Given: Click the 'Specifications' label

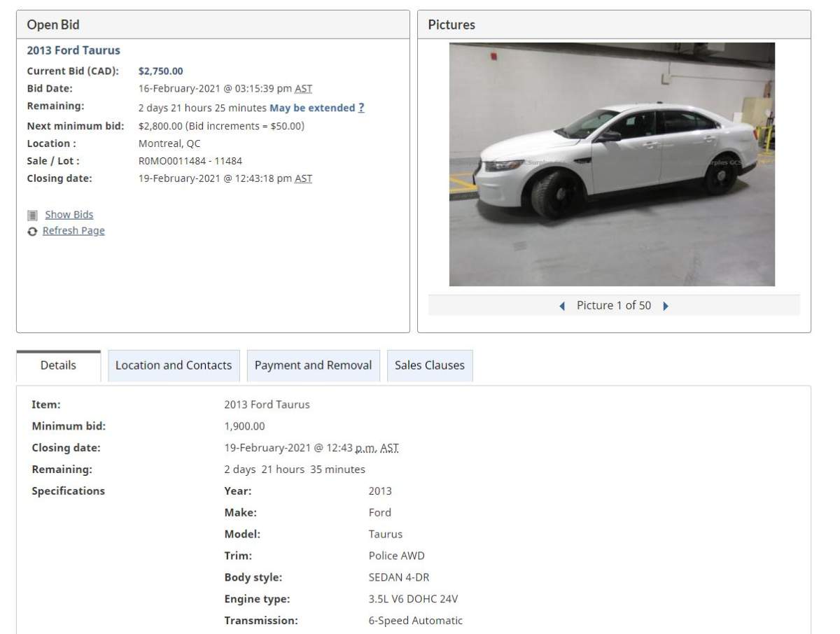Looking at the screenshot, I should (69, 491).
